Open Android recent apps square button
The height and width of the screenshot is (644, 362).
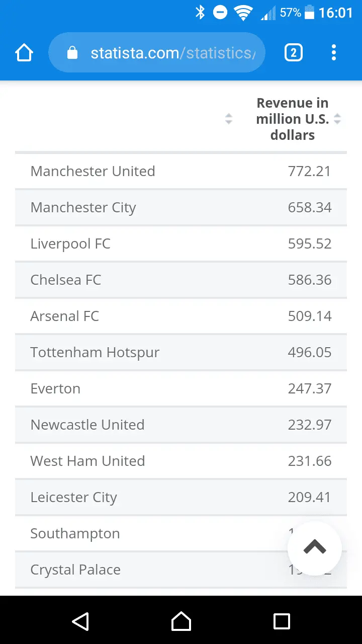point(282,621)
